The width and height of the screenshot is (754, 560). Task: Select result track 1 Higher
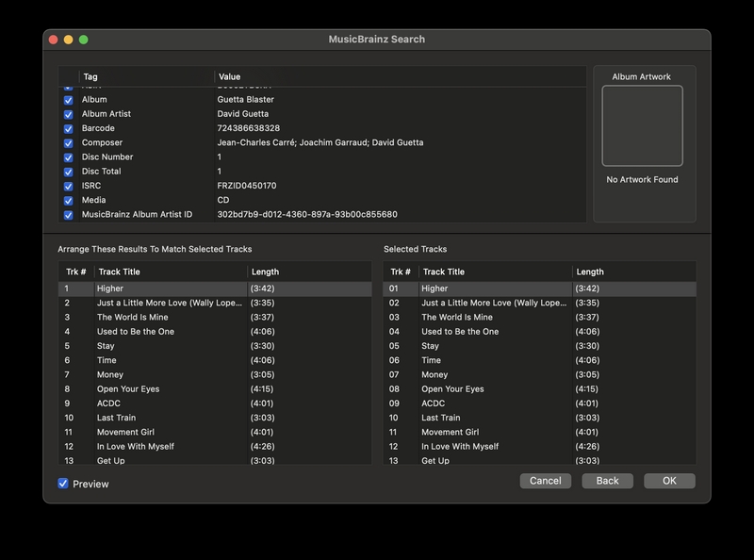point(215,288)
